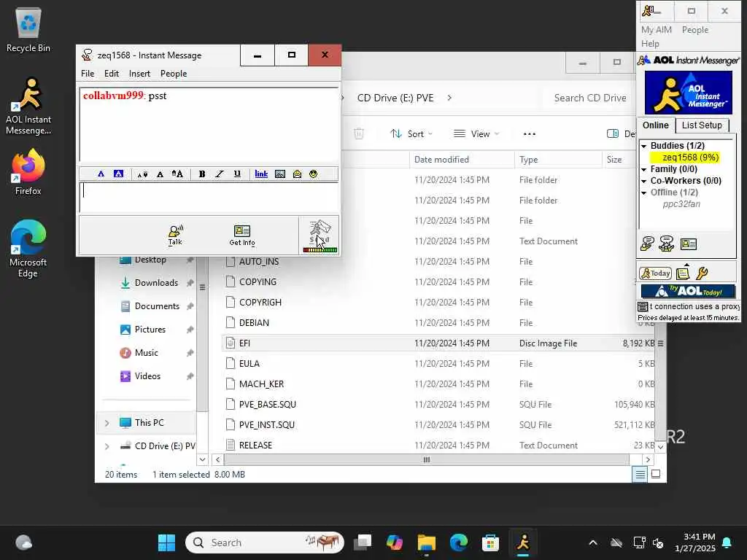747x560 pixels.
Task: Open AIM preferences wrench icon
Action: coord(702,273)
